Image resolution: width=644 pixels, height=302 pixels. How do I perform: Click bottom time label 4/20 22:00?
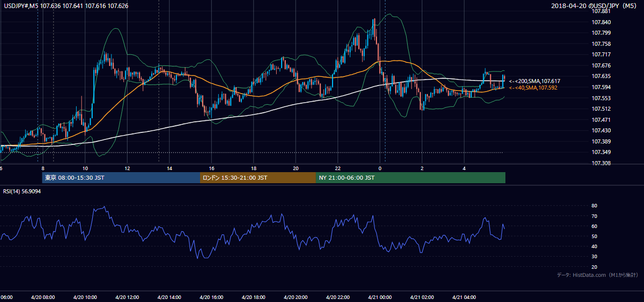coord(338,297)
